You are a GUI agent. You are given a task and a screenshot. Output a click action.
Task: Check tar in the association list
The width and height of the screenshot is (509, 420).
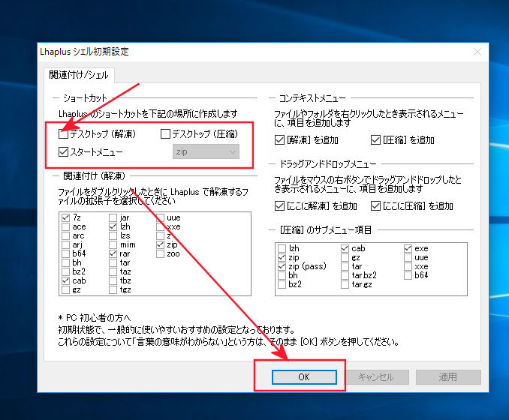(113, 262)
